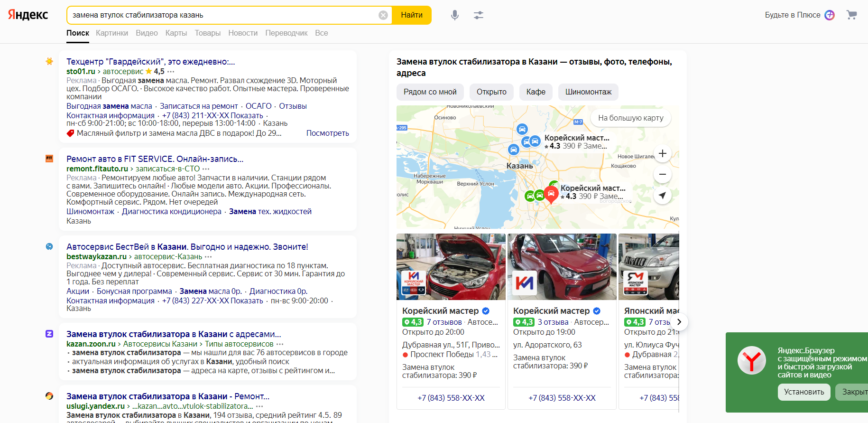Click the Посмотреть link in first ad
868x423 pixels.
pos(328,133)
